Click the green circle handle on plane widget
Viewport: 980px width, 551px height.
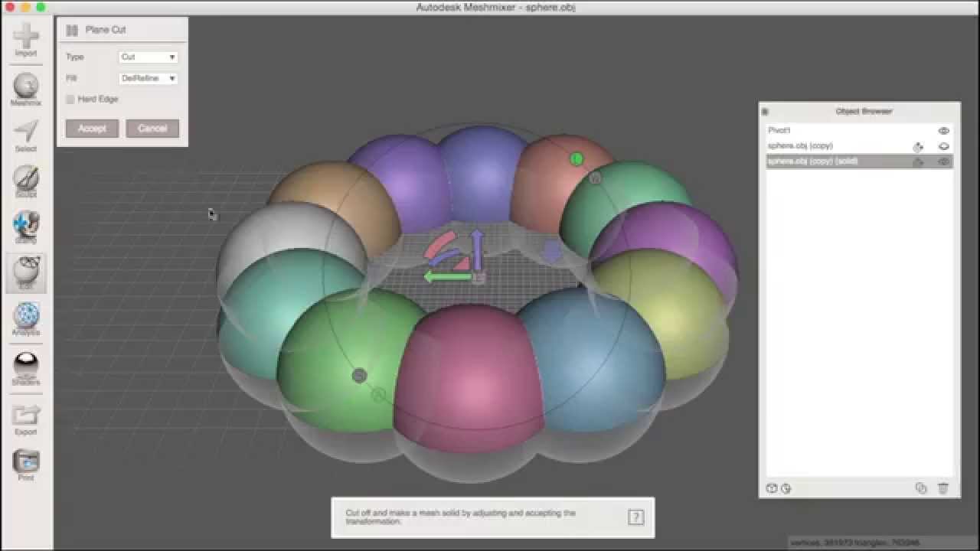577,159
